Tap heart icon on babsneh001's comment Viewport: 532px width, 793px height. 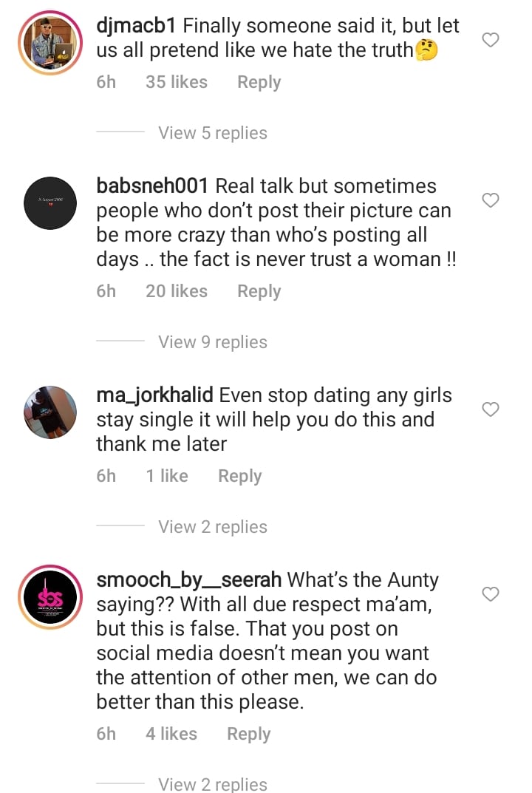pyautogui.click(x=491, y=200)
